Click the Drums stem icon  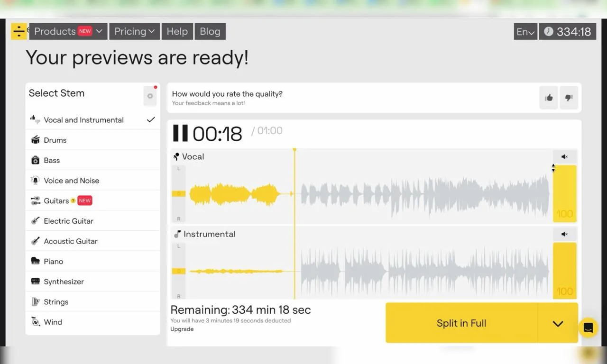[x=35, y=140]
